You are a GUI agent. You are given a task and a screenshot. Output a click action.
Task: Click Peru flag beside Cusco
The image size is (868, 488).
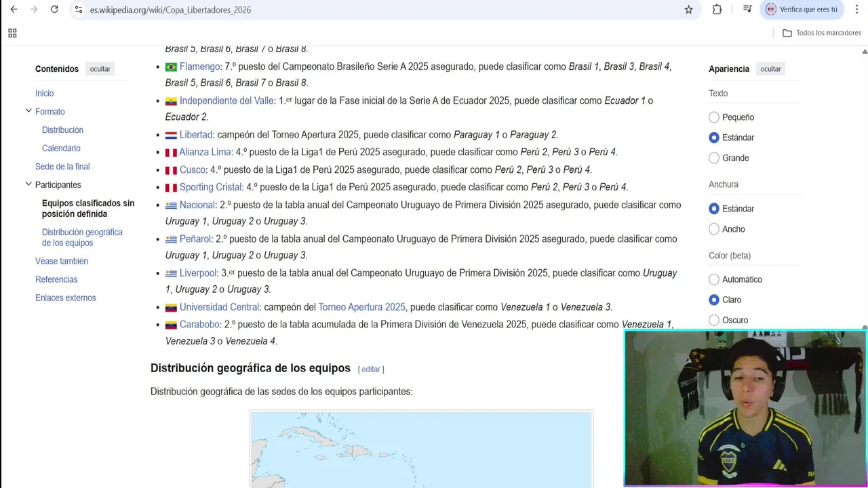[x=171, y=170]
